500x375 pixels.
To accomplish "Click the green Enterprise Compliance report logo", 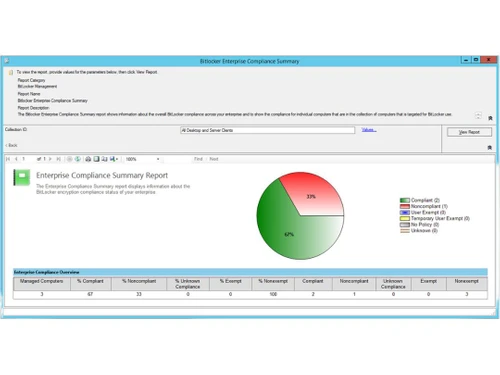I will 22,177.
